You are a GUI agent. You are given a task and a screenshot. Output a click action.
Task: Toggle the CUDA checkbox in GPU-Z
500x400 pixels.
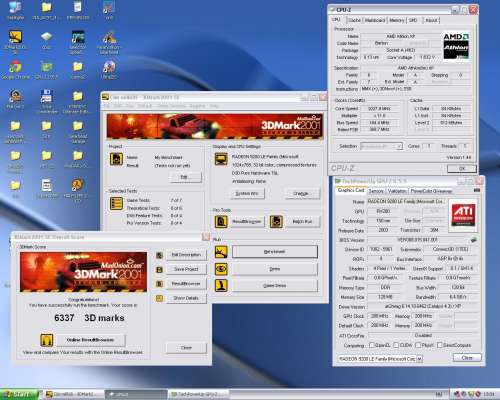[x=396, y=345]
